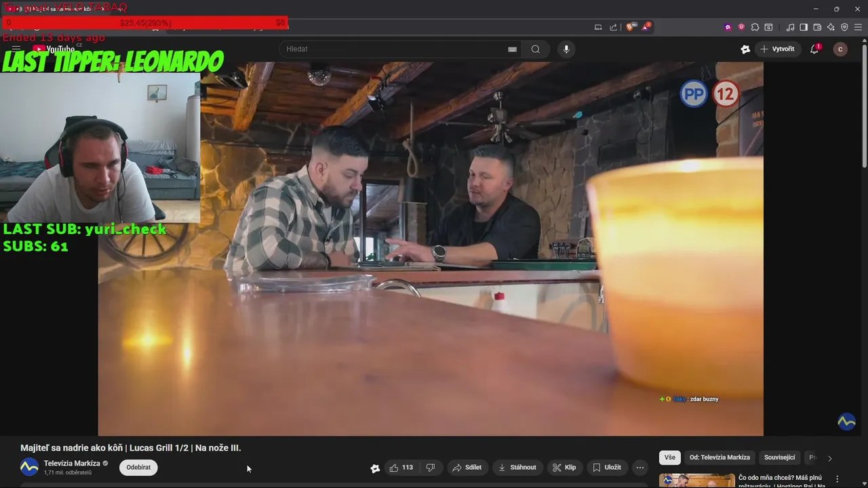Open the media music-note control
Image resolution: width=868 pixels, height=488 pixels.
click(790, 27)
